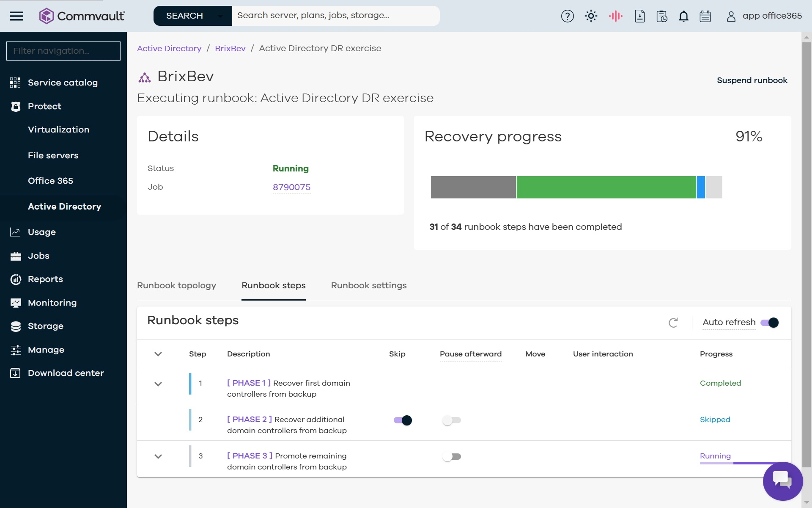Click the Auto refresh label

(729, 322)
